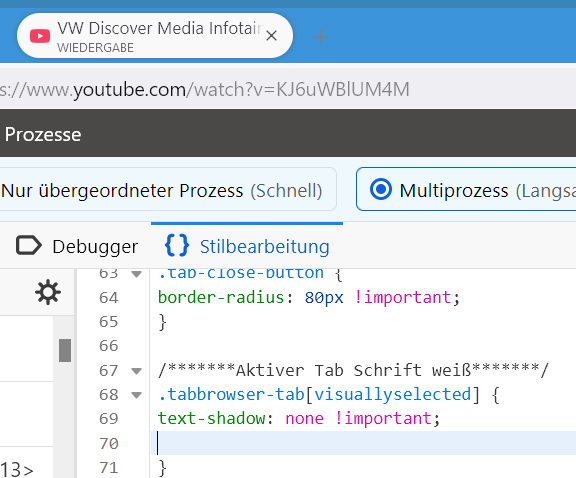Click the Debugger tag icon
The height and width of the screenshot is (478, 576).
click(29, 245)
